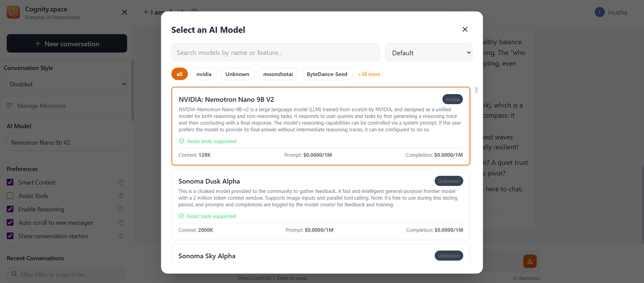Viewport: 644px width, 283px height.
Task: Click the Smart Context help icon
Action: (x=121, y=183)
